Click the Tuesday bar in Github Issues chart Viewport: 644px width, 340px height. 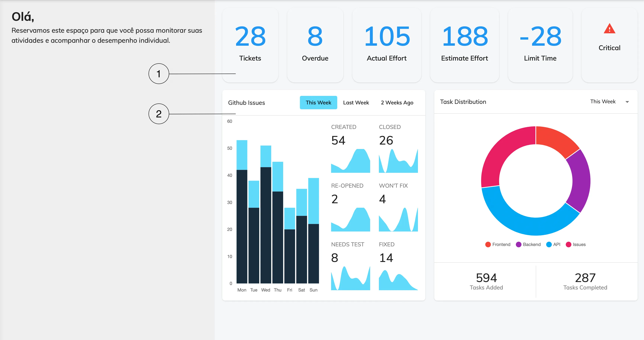tap(254, 232)
